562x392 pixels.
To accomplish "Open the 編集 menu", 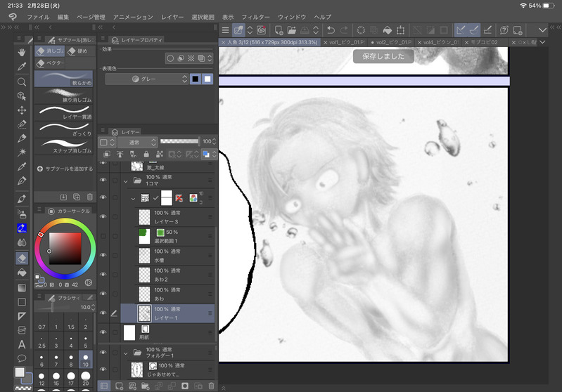I will (63, 17).
